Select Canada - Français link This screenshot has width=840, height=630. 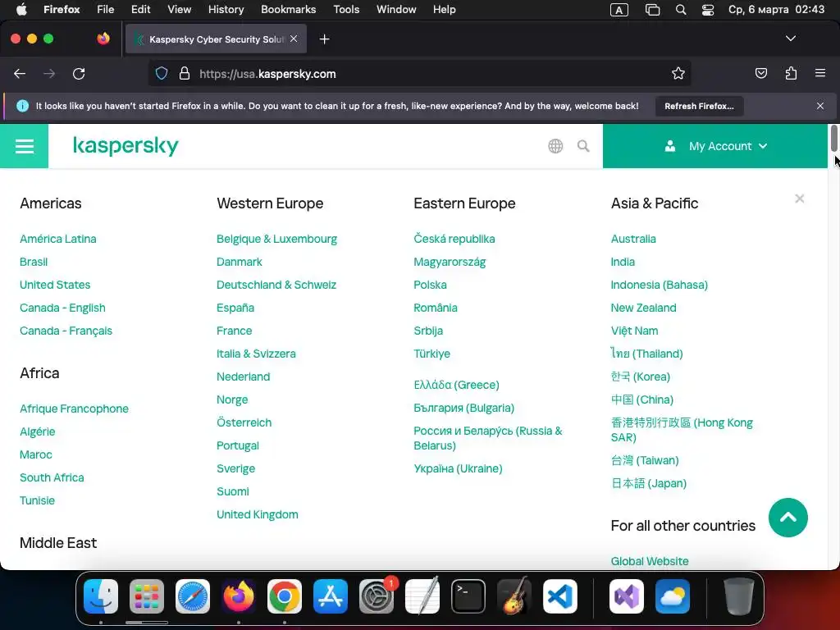point(66,331)
